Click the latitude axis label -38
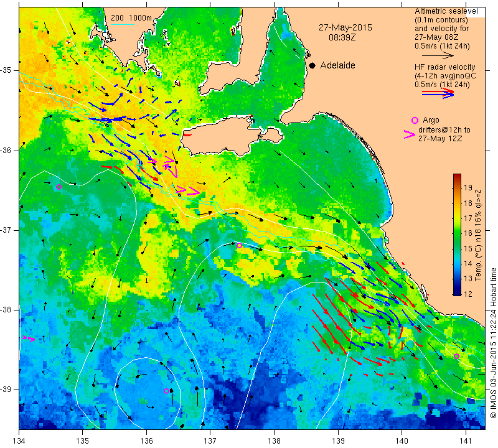This screenshot has height=448, width=498. (x=6, y=310)
